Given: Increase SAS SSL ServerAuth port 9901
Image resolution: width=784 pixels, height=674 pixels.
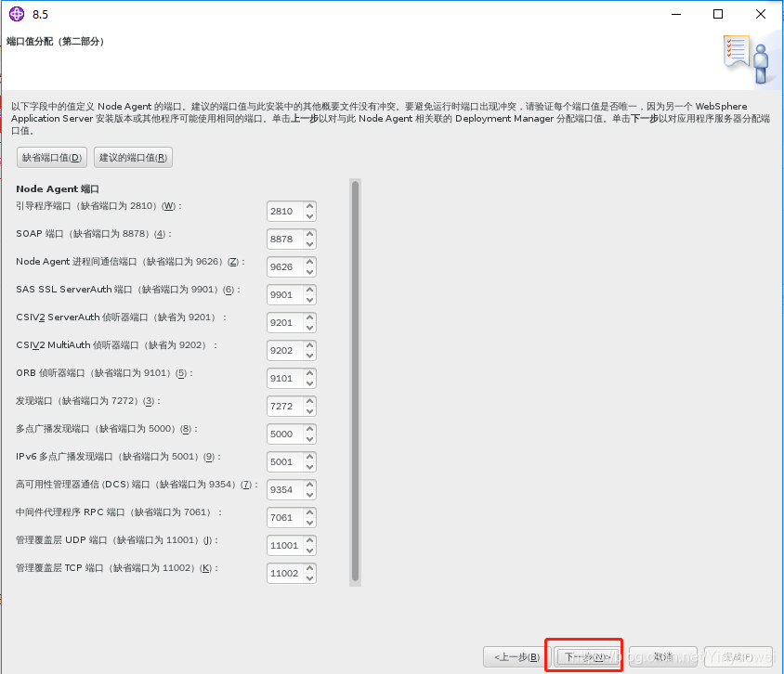Looking at the screenshot, I should coord(310,290).
